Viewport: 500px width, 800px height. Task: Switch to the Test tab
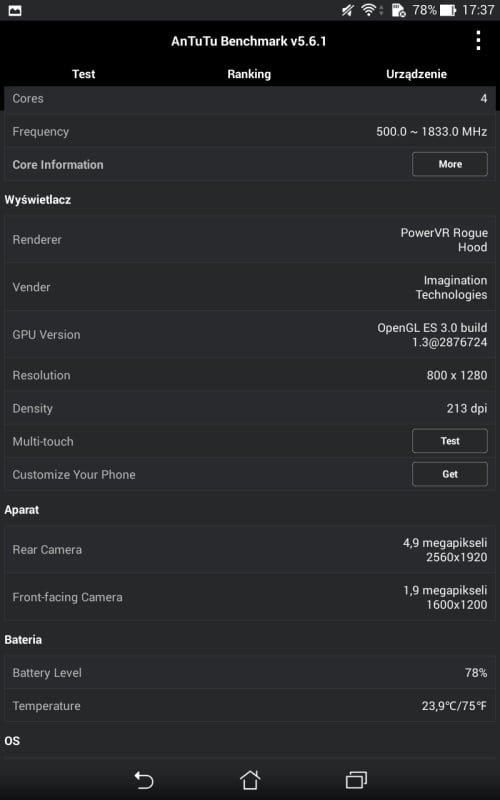84,74
